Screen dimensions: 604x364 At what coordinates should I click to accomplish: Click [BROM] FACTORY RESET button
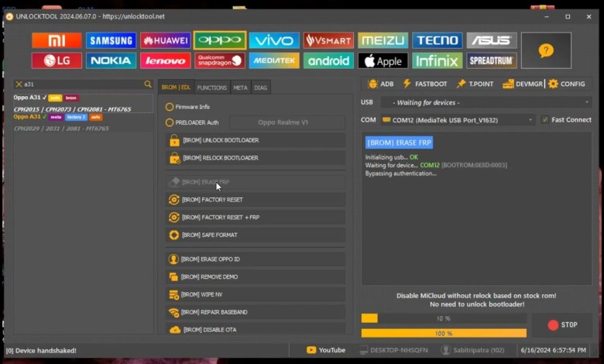[x=256, y=200]
